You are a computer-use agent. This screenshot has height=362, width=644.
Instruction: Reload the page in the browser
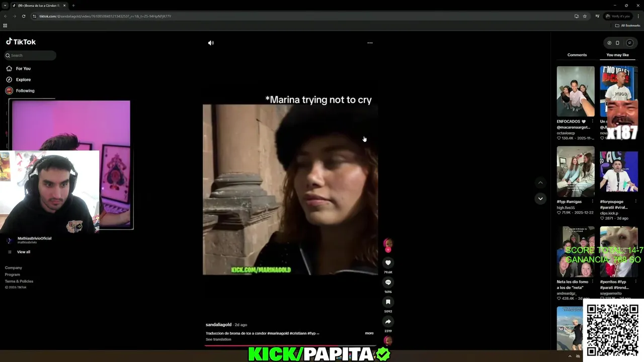(x=24, y=16)
